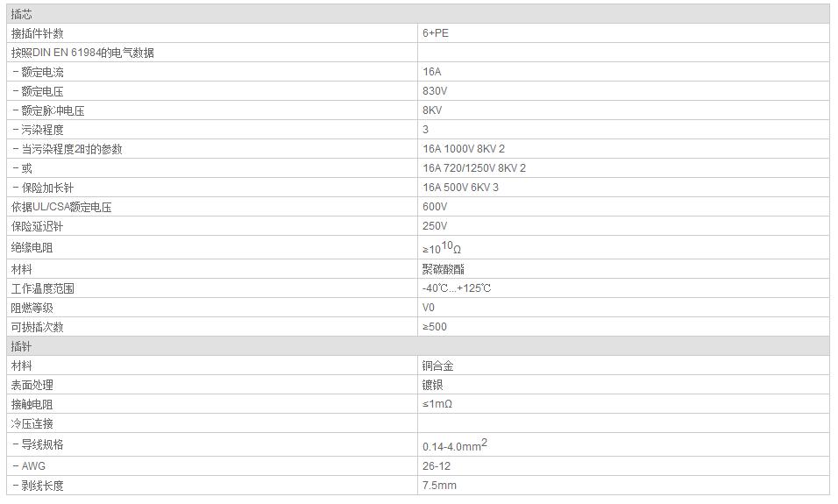The width and height of the screenshot is (838, 504).
Task: Click the 16A 720/1250V 8KV 2 cell
Action: click(474, 168)
